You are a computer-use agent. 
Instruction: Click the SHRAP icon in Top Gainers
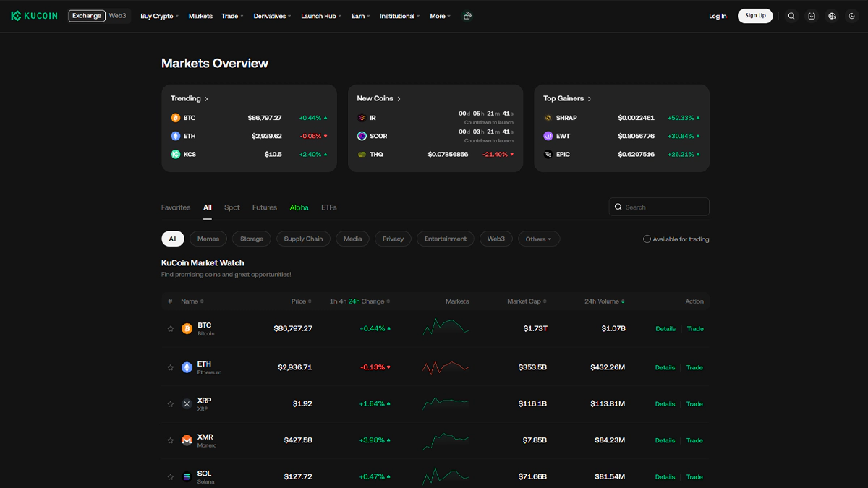click(548, 118)
